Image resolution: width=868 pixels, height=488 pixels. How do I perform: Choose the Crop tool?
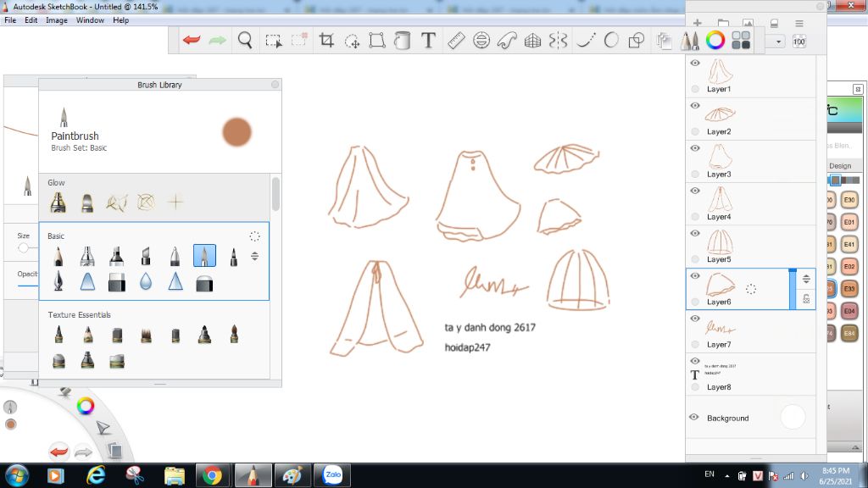(x=326, y=41)
